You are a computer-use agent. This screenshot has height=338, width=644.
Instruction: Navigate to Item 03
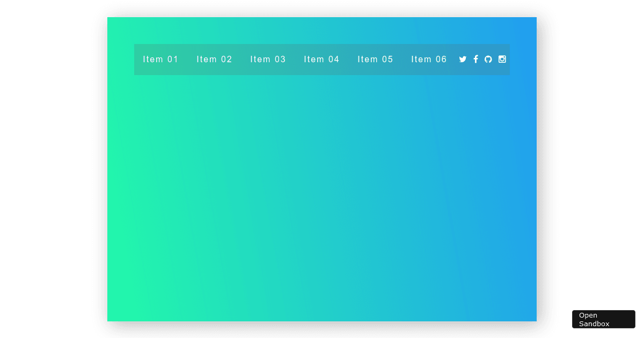click(268, 59)
